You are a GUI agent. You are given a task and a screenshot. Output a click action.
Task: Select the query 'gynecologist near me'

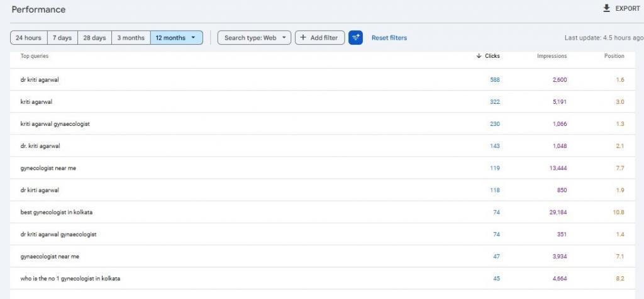point(48,168)
